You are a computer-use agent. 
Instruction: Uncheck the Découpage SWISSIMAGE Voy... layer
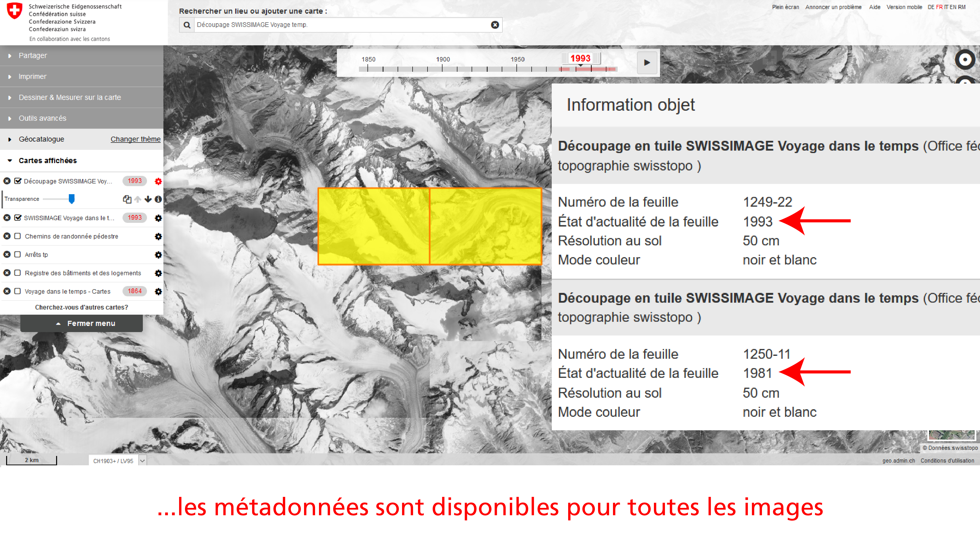[x=18, y=181]
